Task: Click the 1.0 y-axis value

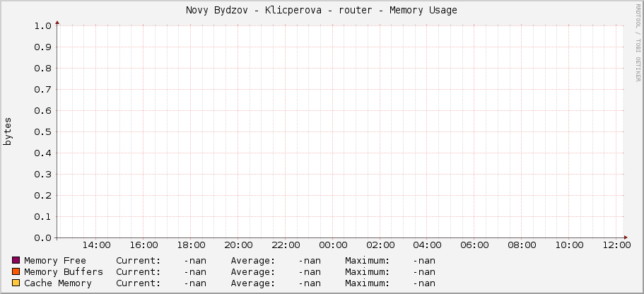Action: point(42,26)
